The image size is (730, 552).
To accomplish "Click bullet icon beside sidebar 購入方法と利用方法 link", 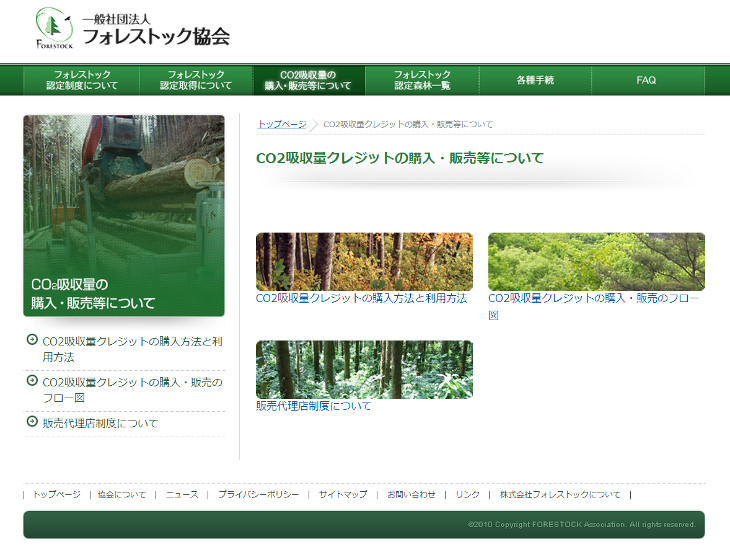I will tap(32, 340).
